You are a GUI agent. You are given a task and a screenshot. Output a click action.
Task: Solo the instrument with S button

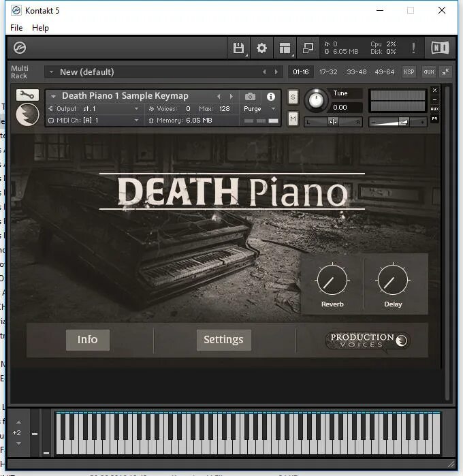[x=293, y=97]
